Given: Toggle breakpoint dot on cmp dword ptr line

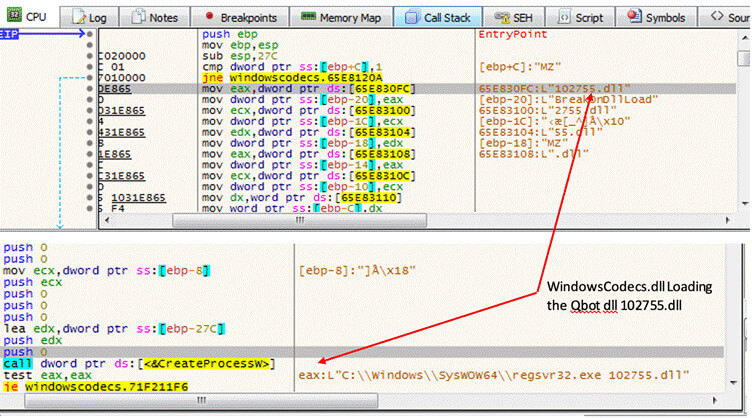Looking at the screenshot, I should coord(89,67).
